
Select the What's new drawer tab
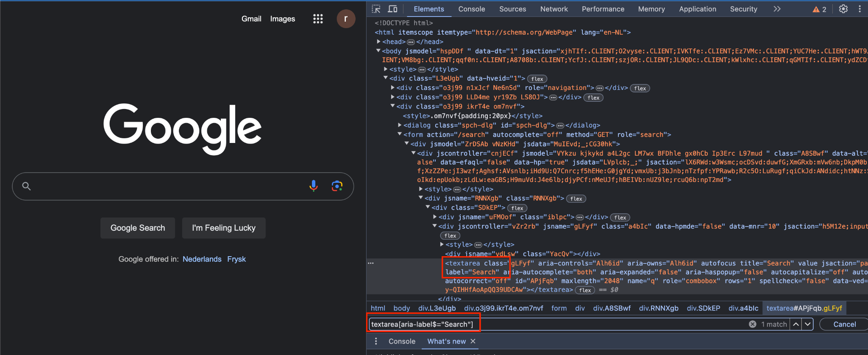[446, 341]
